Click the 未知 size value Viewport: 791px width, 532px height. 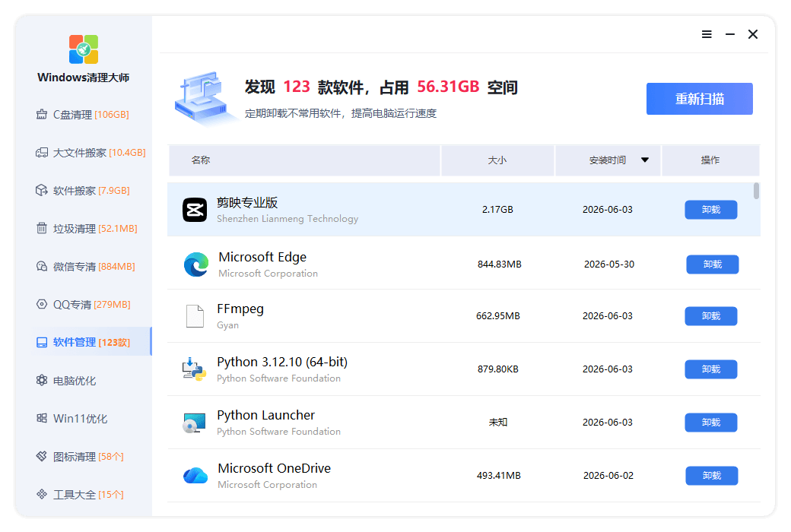point(498,423)
